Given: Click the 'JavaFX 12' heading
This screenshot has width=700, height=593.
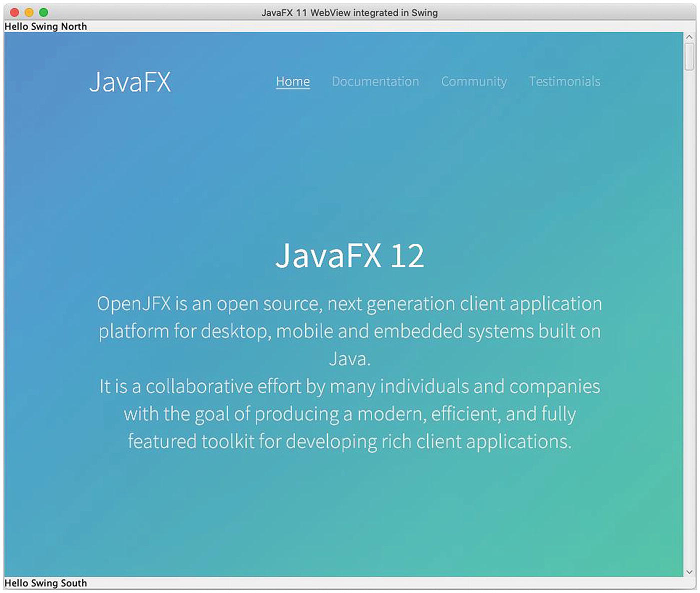Looking at the screenshot, I should (x=349, y=255).
